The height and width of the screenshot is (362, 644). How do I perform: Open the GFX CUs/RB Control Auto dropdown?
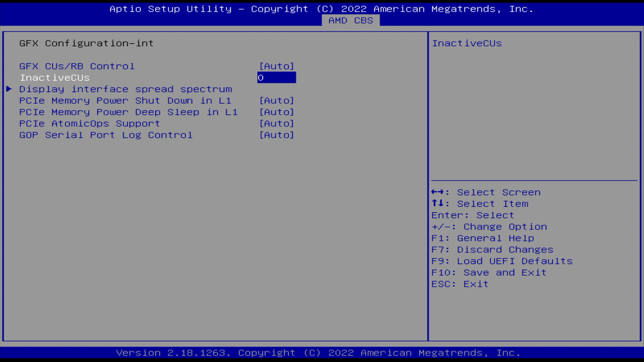277,66
